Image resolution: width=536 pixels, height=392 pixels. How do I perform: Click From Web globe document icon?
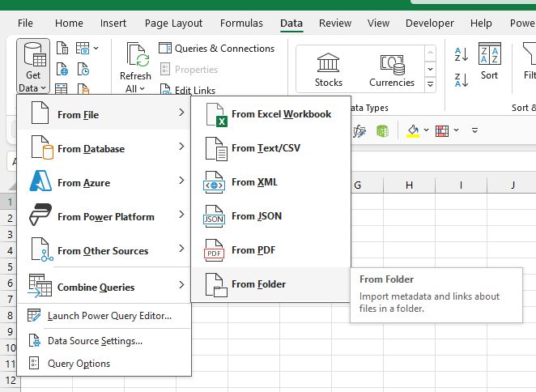62,69
